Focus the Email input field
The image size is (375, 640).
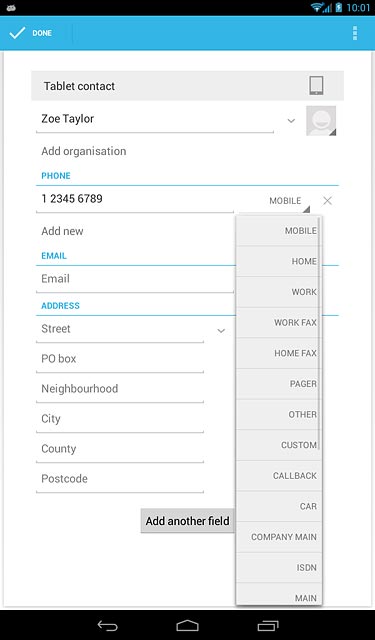135,279
